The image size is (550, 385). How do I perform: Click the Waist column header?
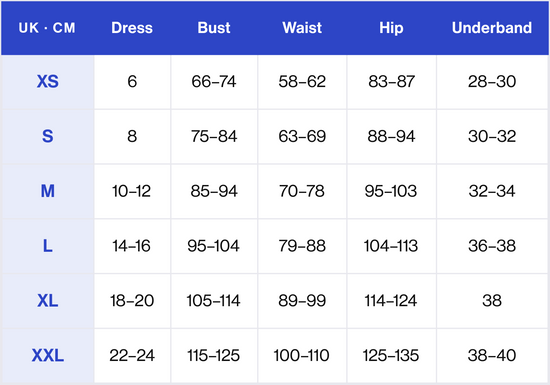(302, 28)
